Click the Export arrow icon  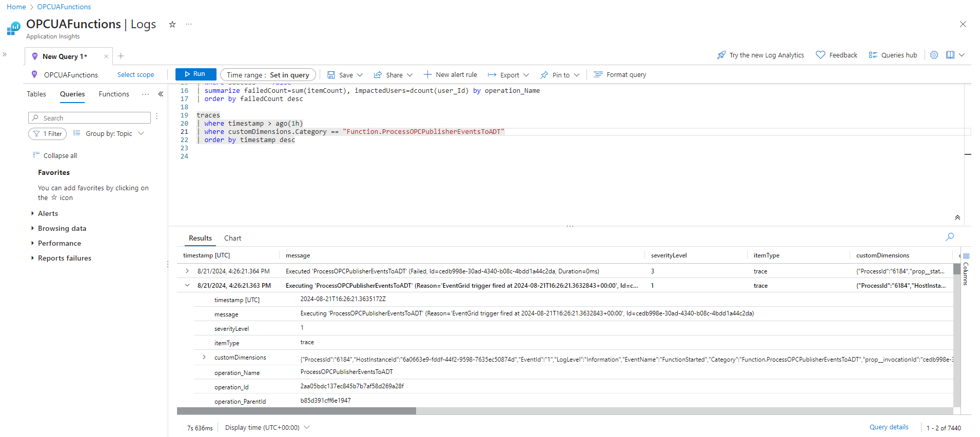point(492,75)
